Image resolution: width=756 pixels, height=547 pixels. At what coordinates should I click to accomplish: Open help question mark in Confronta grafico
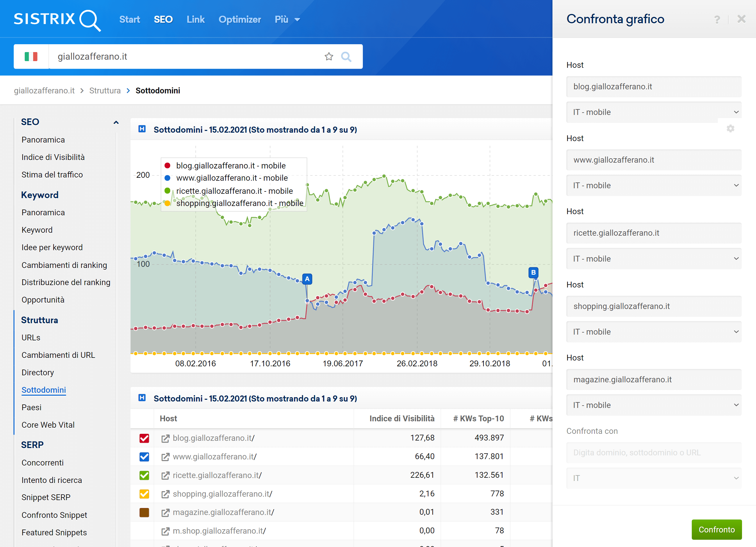pos(717,19)
